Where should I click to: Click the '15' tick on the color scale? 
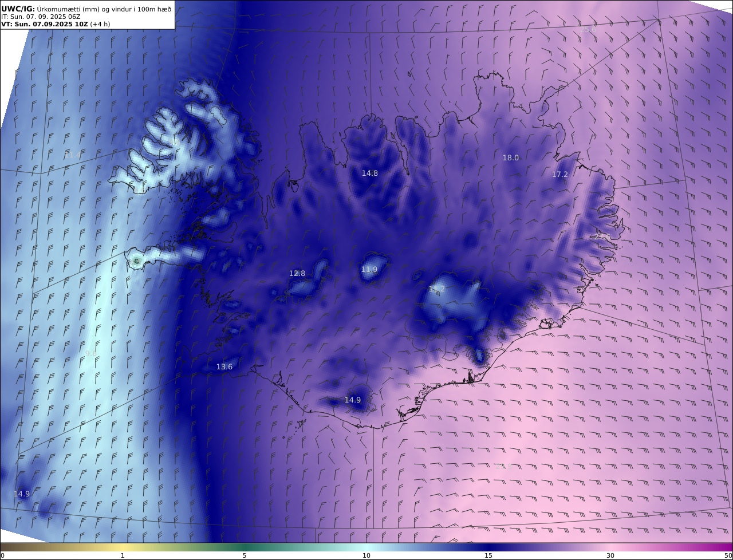coord(488,555)
